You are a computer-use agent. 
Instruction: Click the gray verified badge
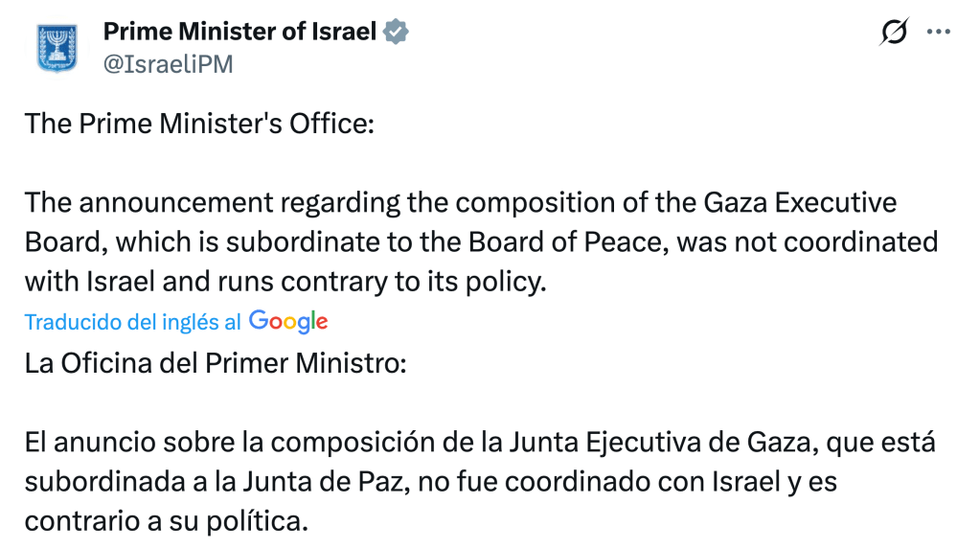(x=397, y=32)
